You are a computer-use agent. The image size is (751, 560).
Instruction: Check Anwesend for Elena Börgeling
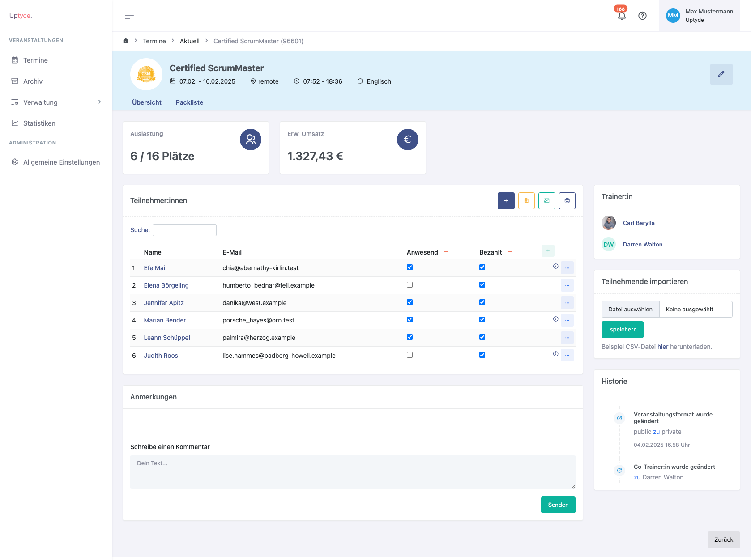pyautogui.click(x=410, y=285)
